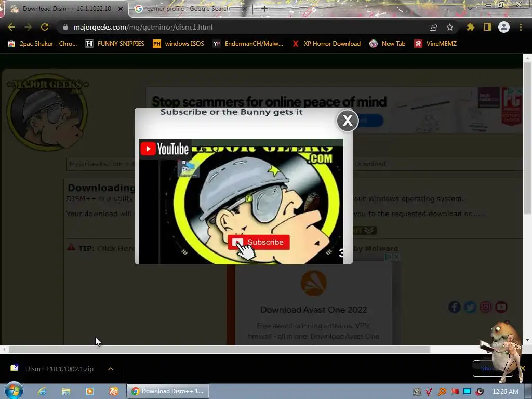Open the New Tab bookmark
This screenshot has height=399, width=532.
click(388, 44)
